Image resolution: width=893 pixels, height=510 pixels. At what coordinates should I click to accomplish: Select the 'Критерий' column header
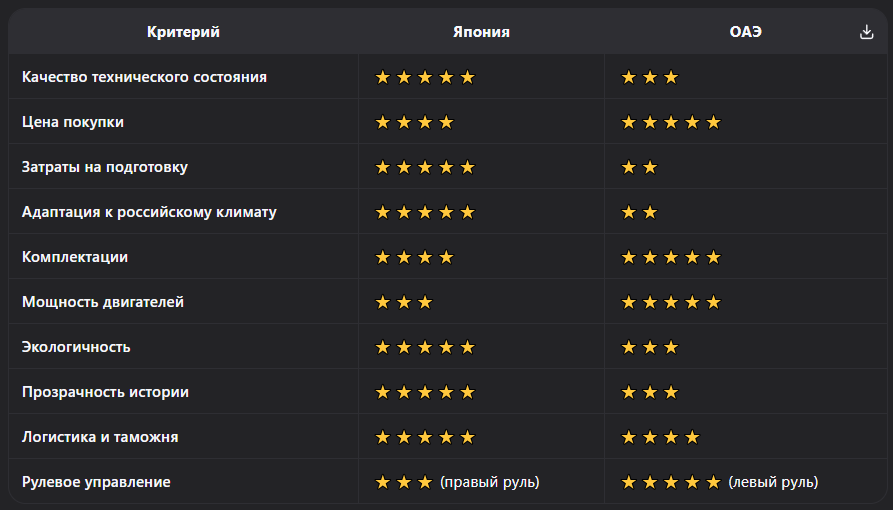point(183,32)
